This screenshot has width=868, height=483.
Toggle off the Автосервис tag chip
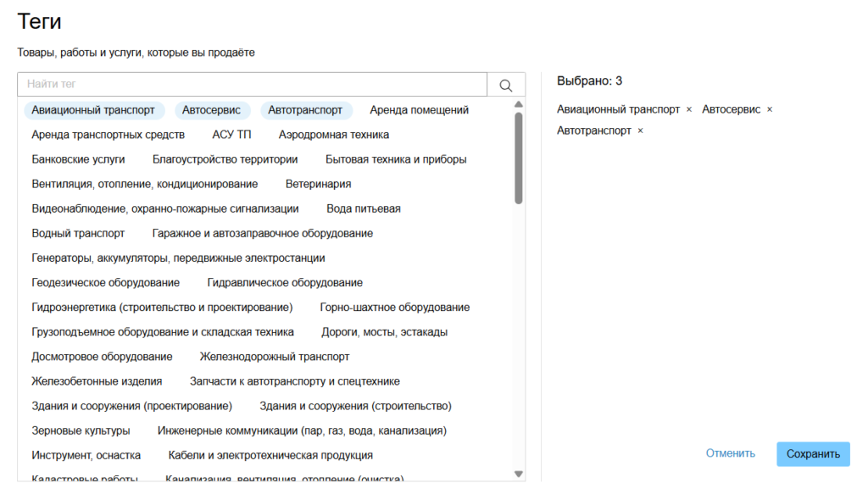(212, 110)
